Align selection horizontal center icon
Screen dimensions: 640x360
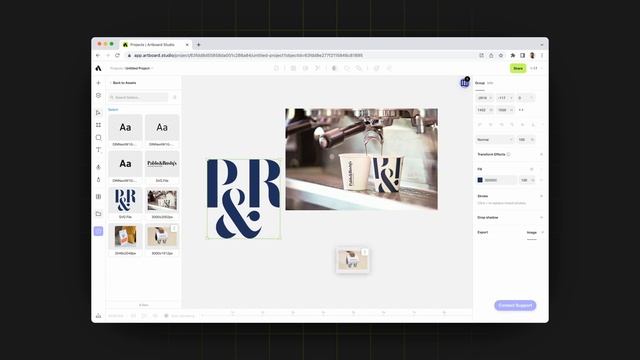coord(491,124)
